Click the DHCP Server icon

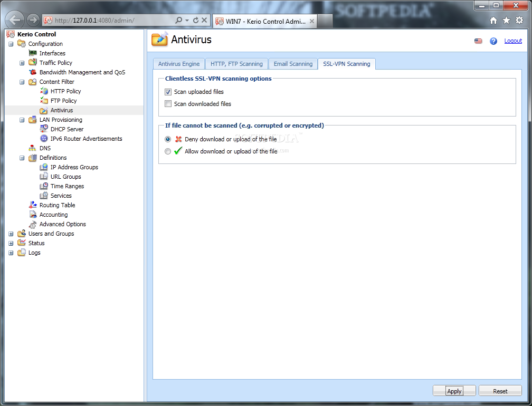tap(44, 129)
